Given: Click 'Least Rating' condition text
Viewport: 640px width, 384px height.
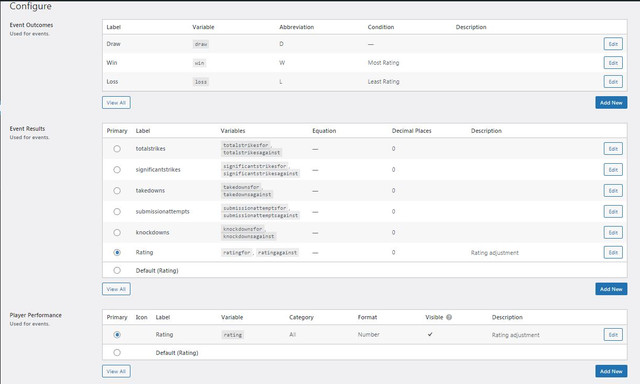Looking at the screenshot, I should (383, 82).
